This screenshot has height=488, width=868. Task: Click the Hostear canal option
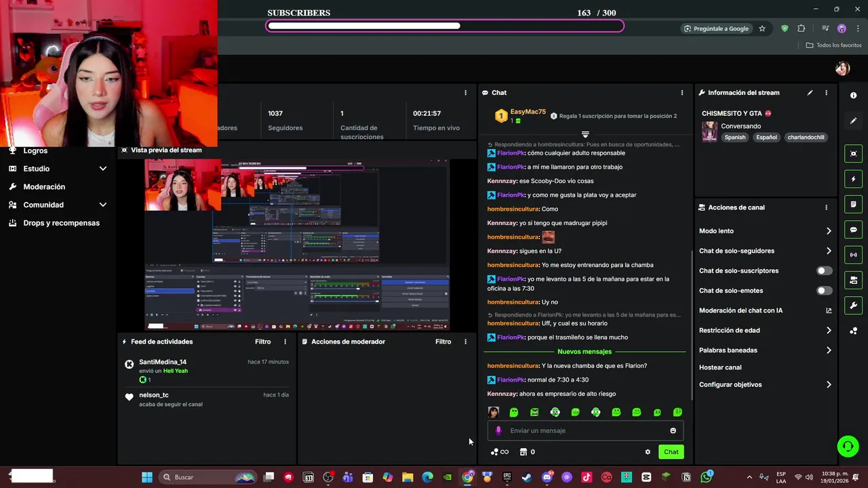tap(720, 367)
